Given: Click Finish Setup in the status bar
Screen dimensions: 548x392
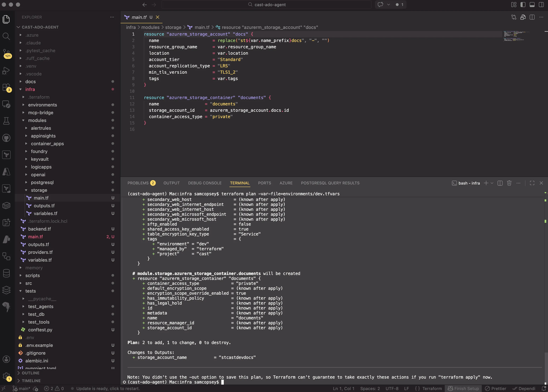Looking at the screenshot, I should tap(463, 388).
